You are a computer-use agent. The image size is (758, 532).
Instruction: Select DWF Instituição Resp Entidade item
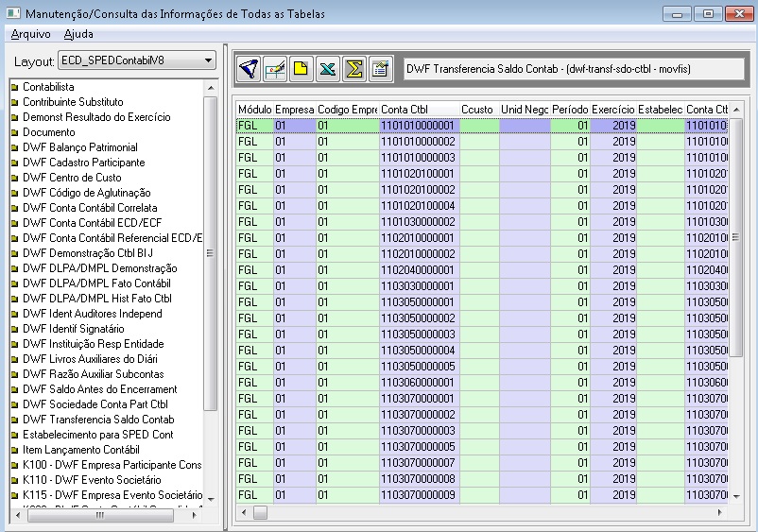94,344
